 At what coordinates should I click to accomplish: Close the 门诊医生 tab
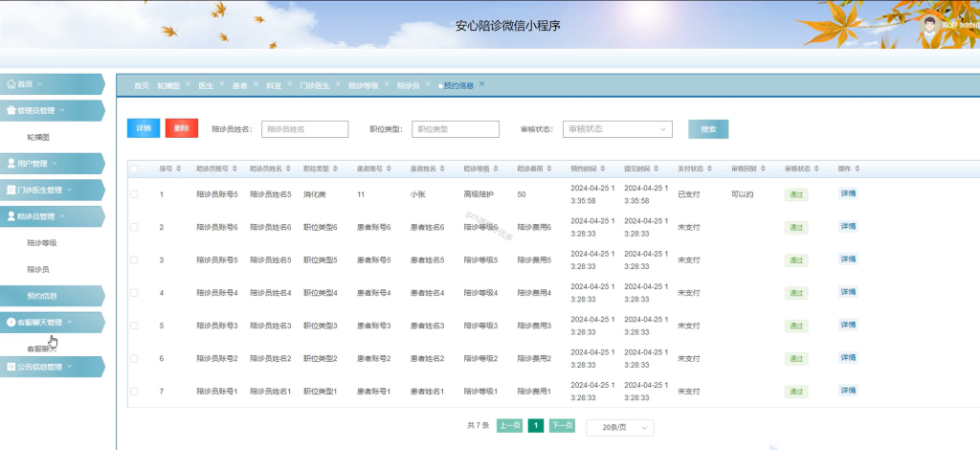click(x=338, y=83)
